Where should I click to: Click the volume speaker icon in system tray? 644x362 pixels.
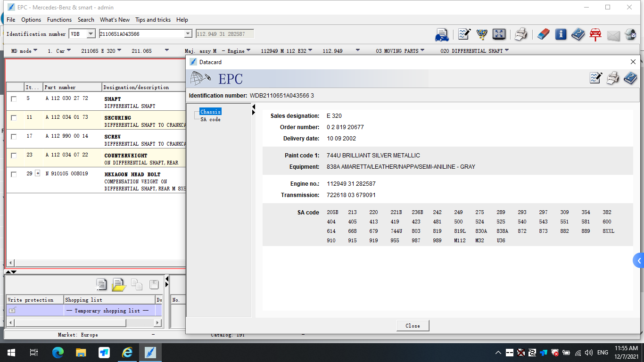point(588,353)
